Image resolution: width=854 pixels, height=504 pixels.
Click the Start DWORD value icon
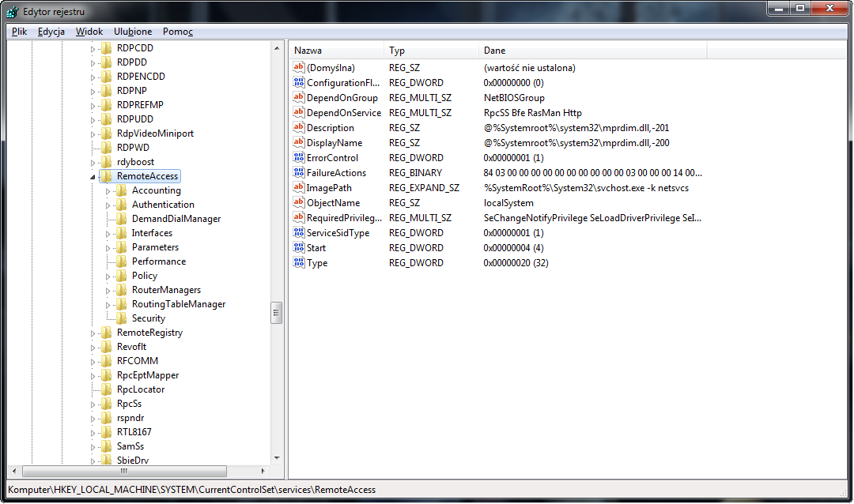(x=298, y=247)
